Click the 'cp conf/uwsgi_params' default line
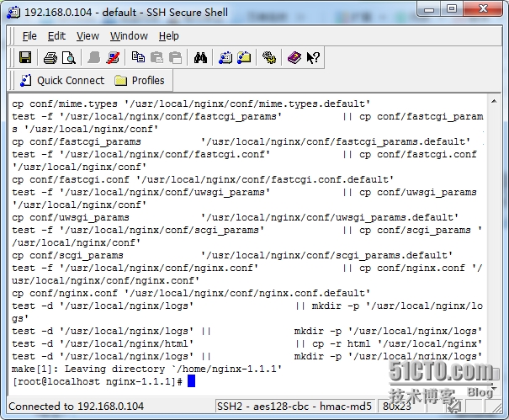Image resolution: width=509 pixels, height=420 pixels. pyautogui.click(x=236, y=217)
